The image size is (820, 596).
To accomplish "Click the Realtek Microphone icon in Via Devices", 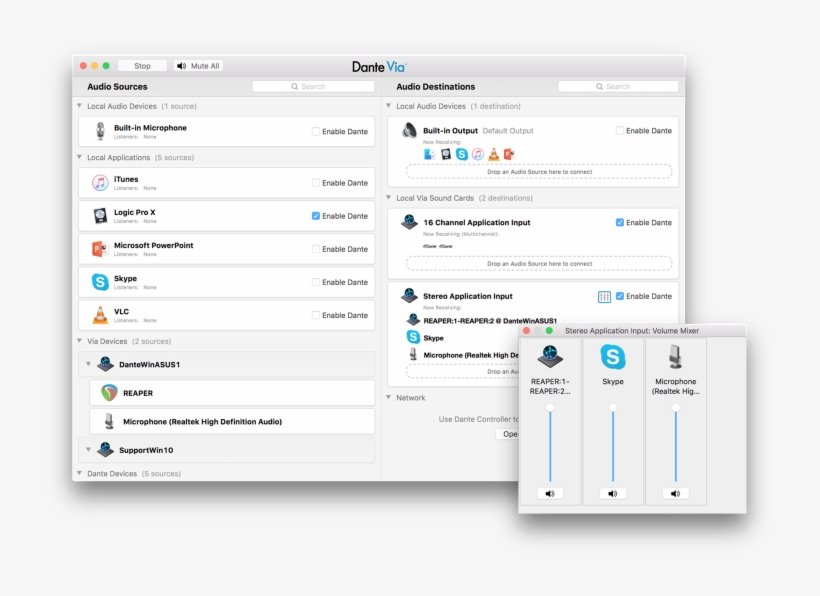I will pos(109,421).
